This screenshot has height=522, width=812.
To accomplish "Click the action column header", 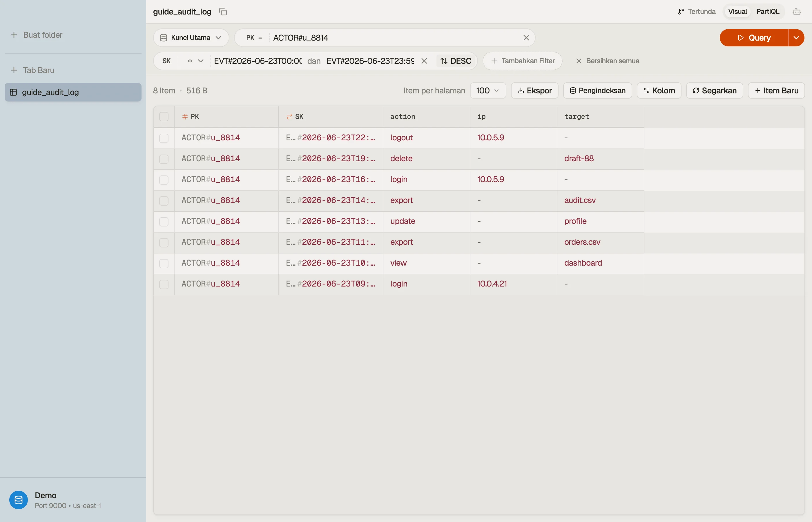I will coord(426,117).
